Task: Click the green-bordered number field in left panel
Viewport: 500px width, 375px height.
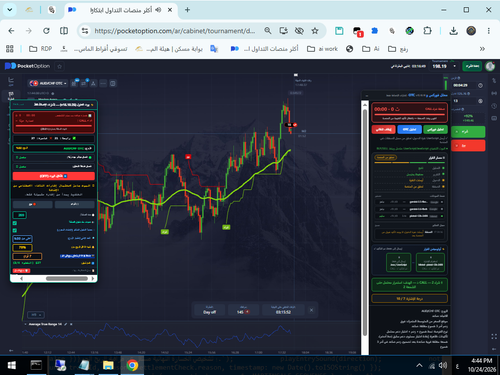Action: (20, 215)
